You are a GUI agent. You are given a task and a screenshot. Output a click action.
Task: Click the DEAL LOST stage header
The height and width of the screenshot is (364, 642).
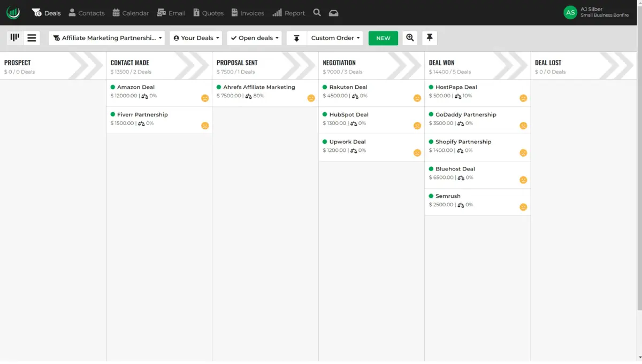coord(583,66)
